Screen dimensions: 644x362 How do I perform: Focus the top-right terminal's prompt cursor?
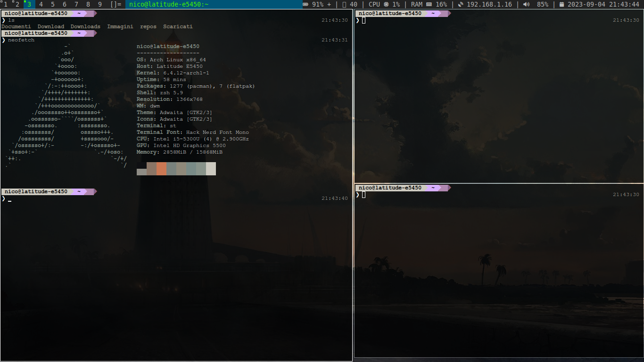coord(364,20)
